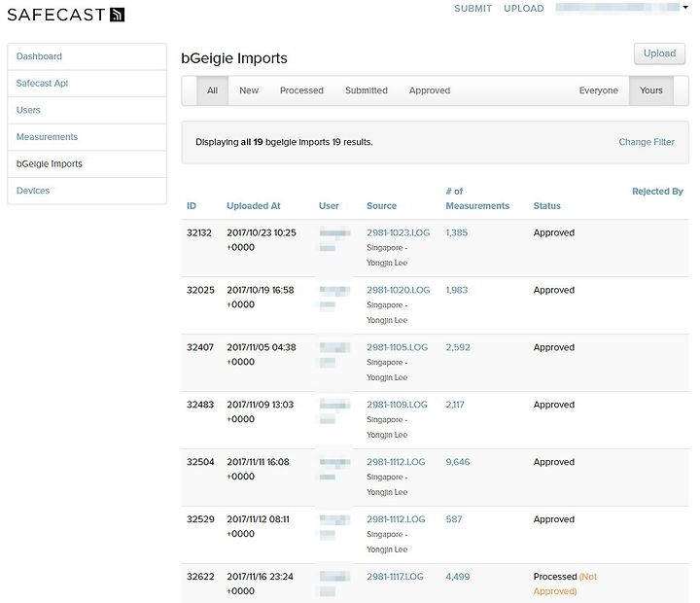Click measurement count 4,499
Image resolution: width=700 pixels, height=603 pixels.
click(458, 577)
